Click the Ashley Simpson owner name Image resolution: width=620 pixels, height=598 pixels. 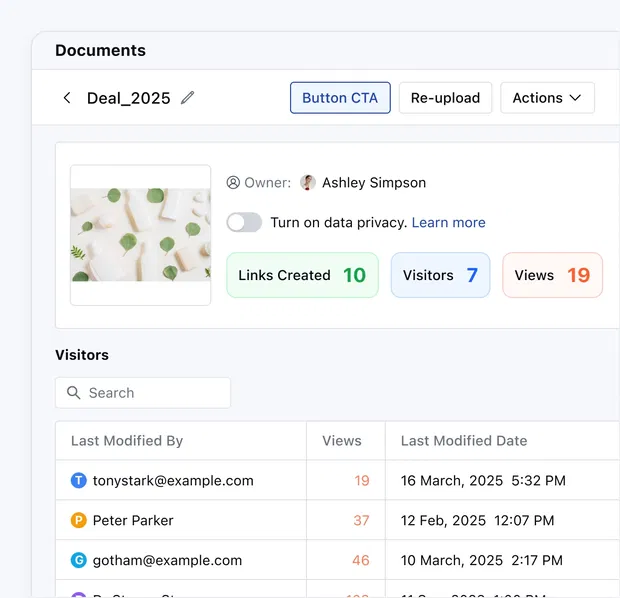(x=374, y=183)
